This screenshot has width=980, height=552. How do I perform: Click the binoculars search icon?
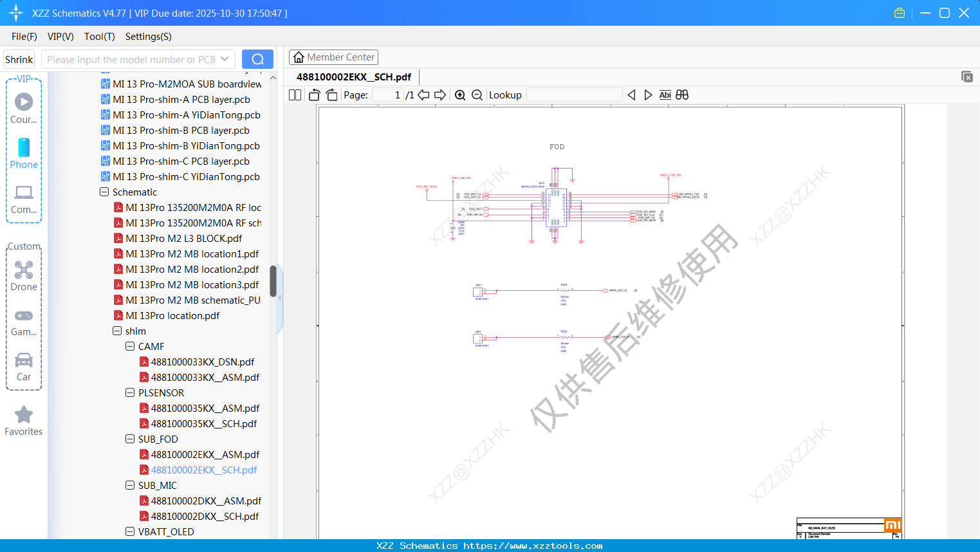point(682,95)
